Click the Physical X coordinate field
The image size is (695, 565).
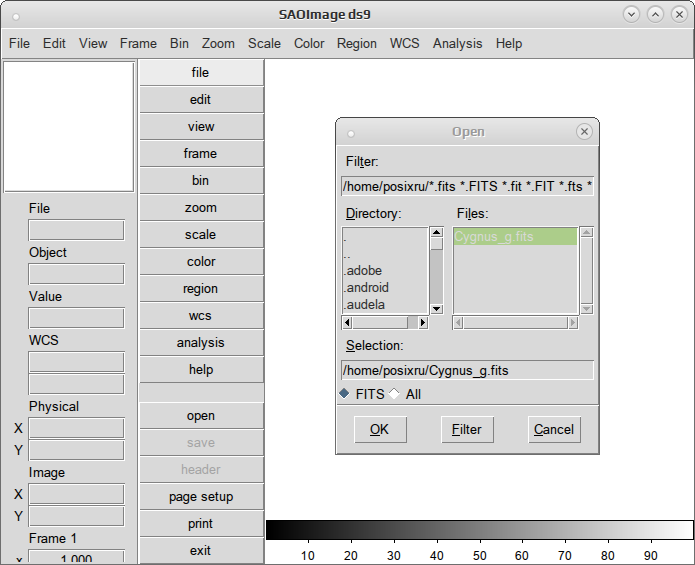76,428
